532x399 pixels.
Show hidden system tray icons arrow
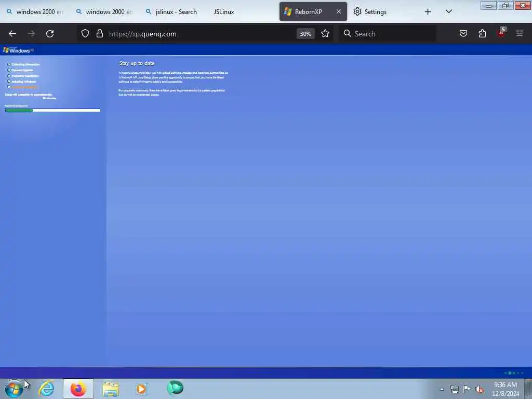pos(442,390)
